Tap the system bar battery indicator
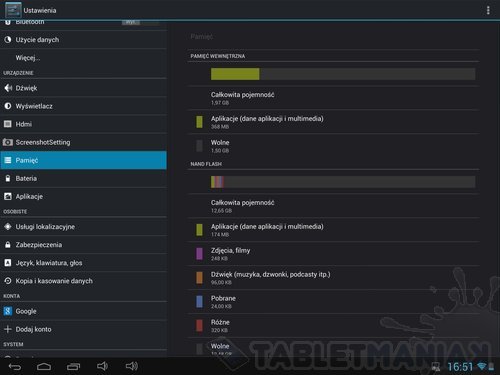 (x=491, y=367)
